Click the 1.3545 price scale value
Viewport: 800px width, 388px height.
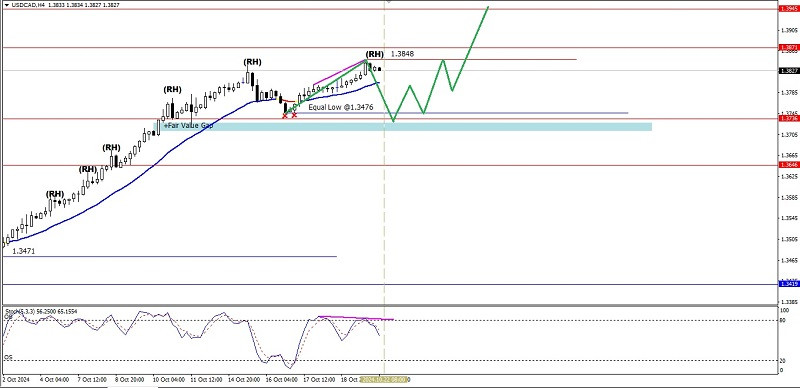[788, 219]
